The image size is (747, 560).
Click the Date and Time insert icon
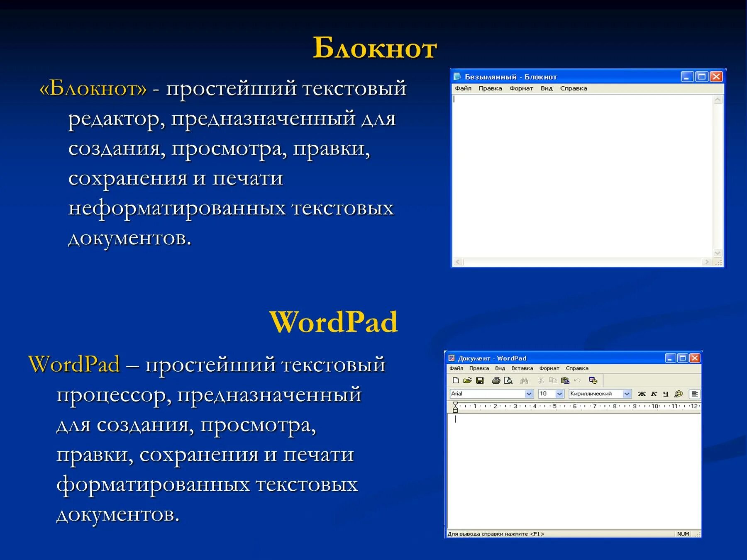click(593, 380)
